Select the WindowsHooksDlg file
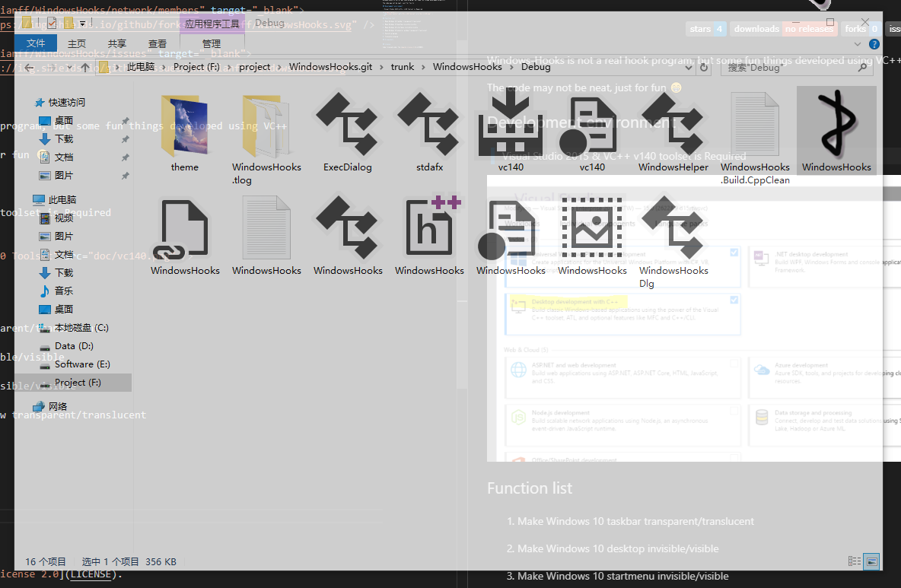 tap(673, 241)
